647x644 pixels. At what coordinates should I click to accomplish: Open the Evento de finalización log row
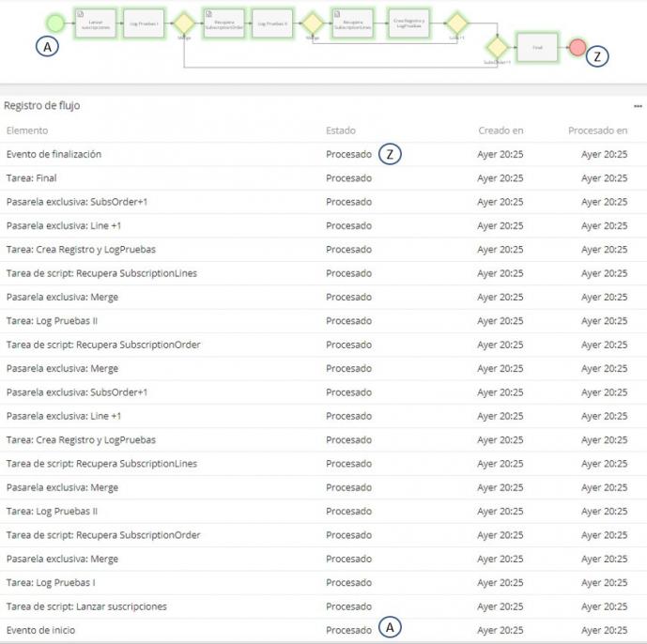[x=54, y=154]
